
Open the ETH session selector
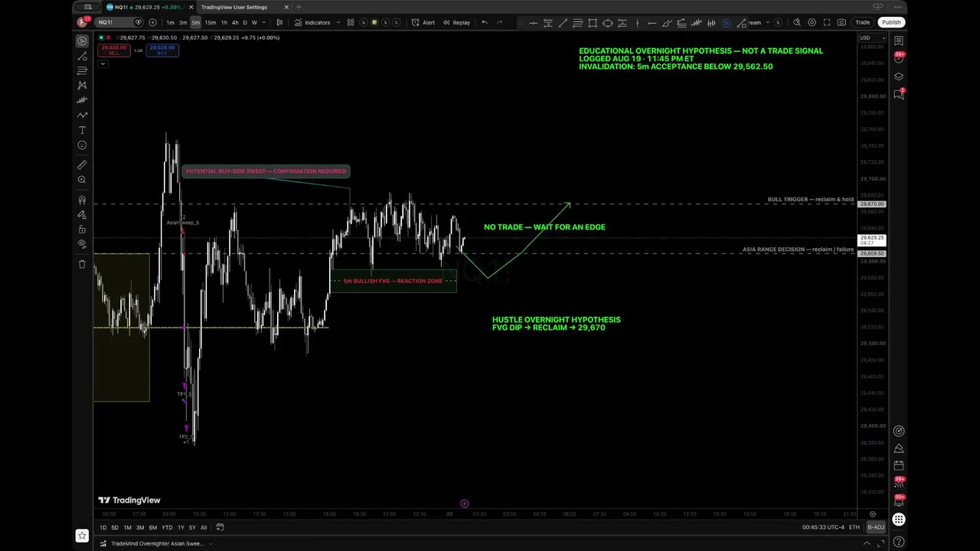(854, 527)
